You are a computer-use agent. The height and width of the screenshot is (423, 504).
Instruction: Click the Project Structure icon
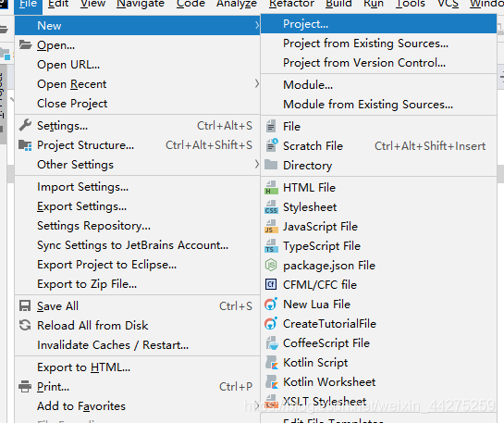[x=25, y=145]
